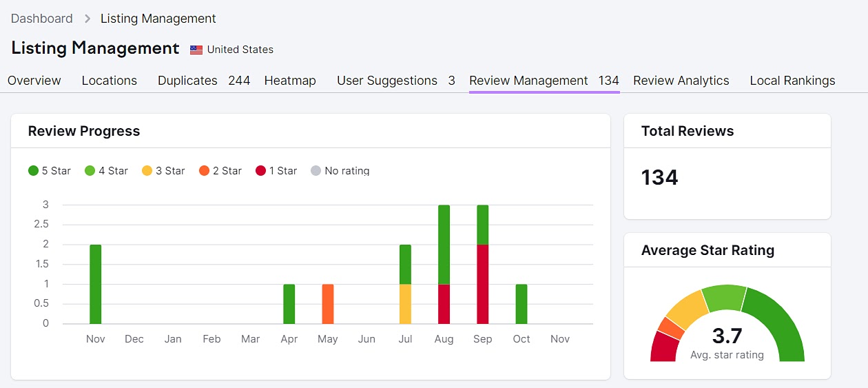Click the 3.7 average rating value
The height and width of the screenshot is (388, 868).
[727, 336]
